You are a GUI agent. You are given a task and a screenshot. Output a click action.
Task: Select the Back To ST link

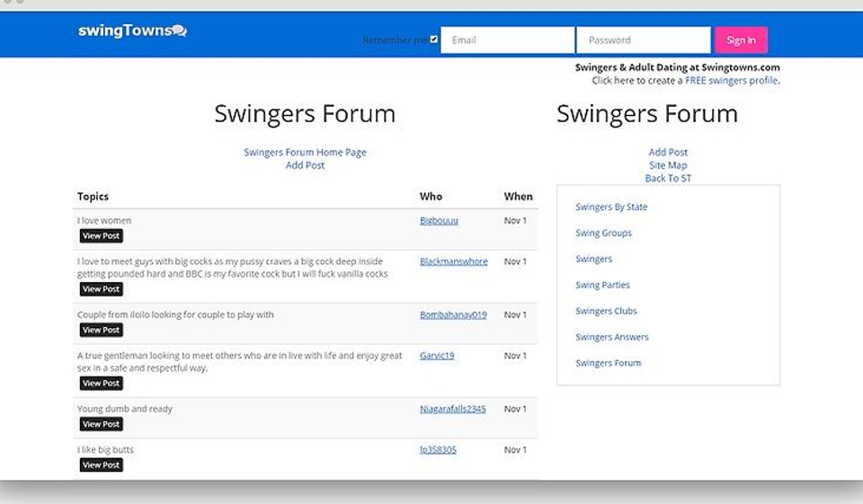[x=668, y=178]
